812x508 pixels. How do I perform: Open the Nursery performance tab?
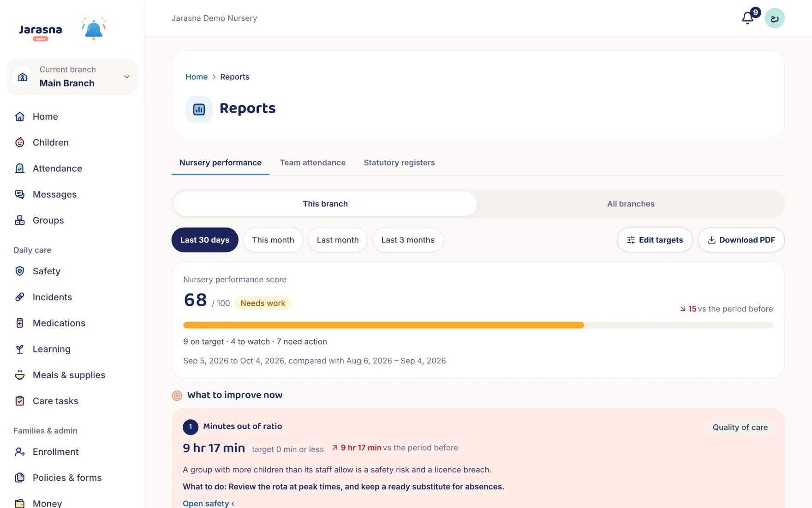pos(220,163)
